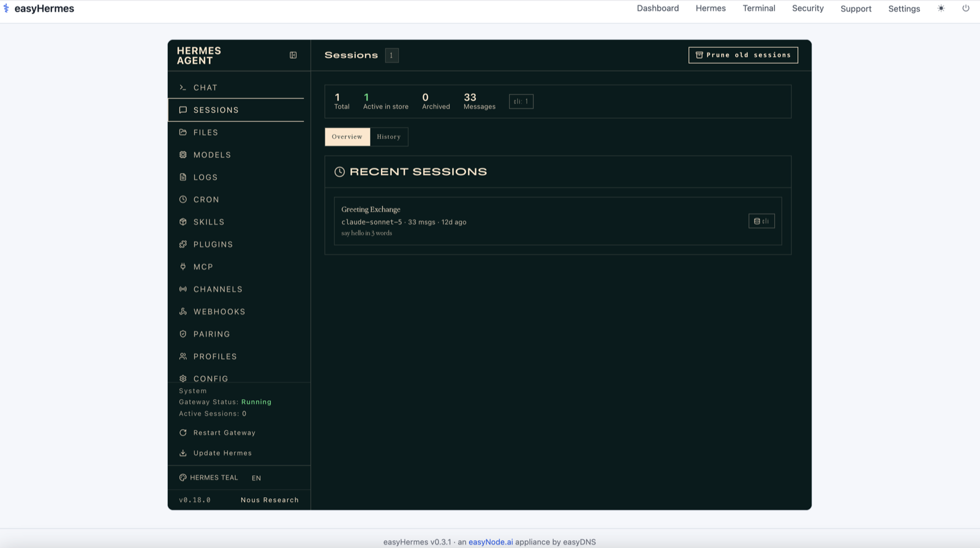Open the Models sidebar item
The height and width of the screenshot is (548, 980).
point(236,155)
